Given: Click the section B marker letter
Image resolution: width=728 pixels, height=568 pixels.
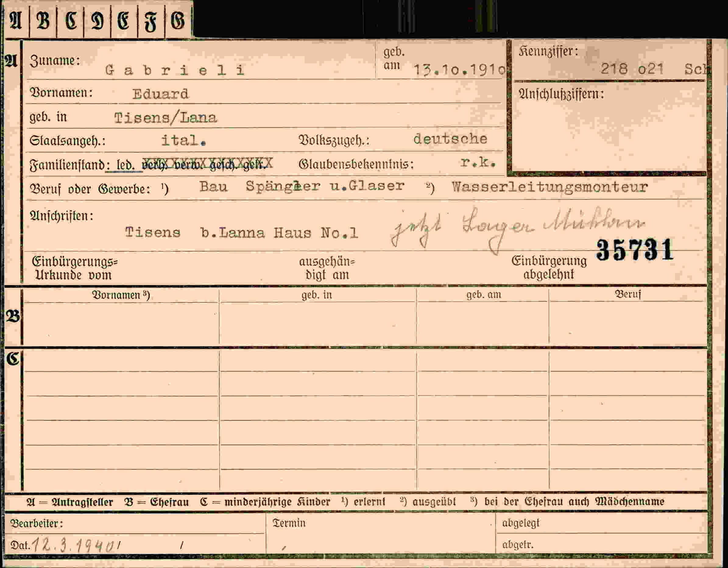Looking at the screenshot, I should pyautogui.click(x=13, y=315).
